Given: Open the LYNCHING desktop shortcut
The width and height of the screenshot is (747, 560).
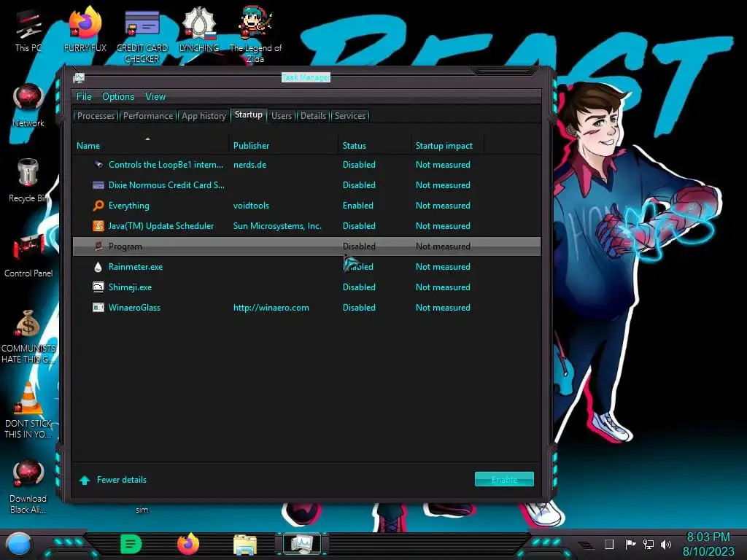Looking at the screenshot, I should [x=199, y=28].
